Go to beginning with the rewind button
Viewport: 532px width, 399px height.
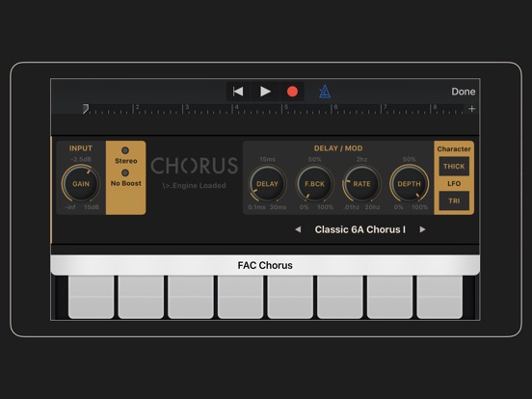238,92
